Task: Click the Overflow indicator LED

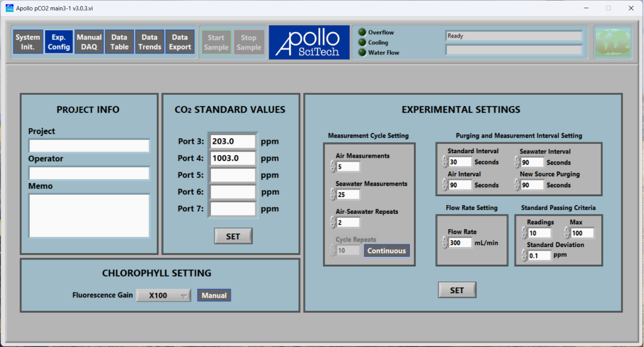Action: pyautogui.click(x=362, y=32)
